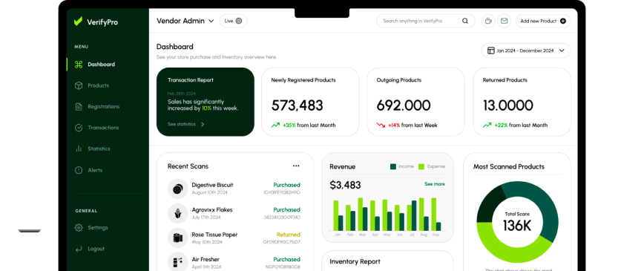Viewport: 644px width, 271px height.
Task: Click the search anything in VerifyPro field
Action: tap(426, 21)
